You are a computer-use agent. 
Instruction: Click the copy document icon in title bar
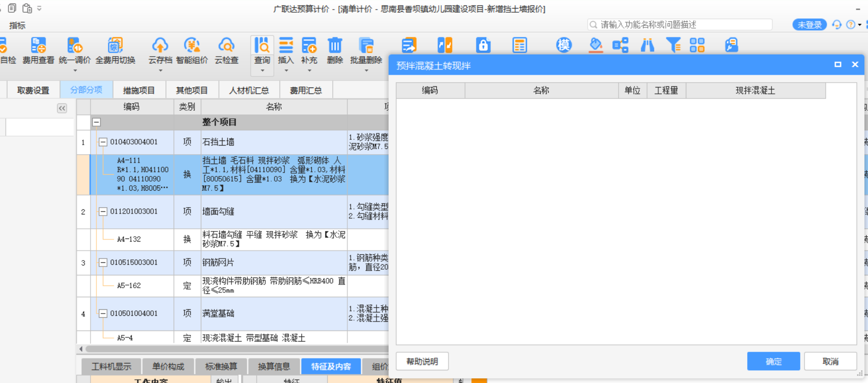pyautogui.click(x=12, y=8)
